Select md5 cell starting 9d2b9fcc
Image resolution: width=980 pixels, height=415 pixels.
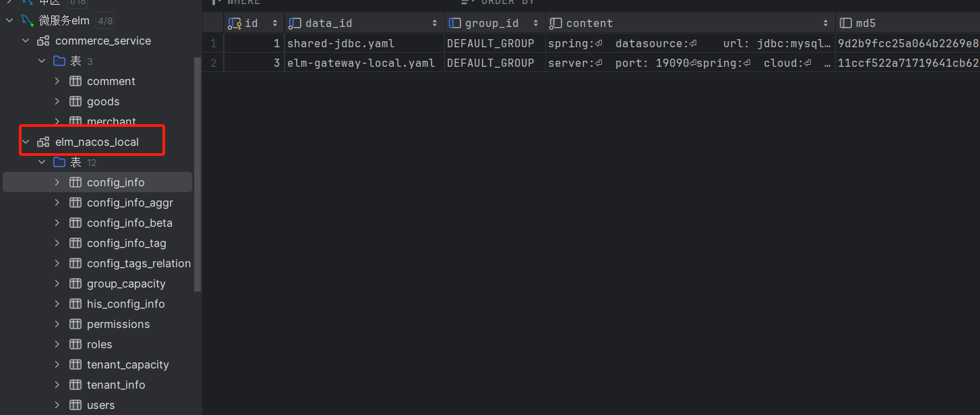point(907,43)
